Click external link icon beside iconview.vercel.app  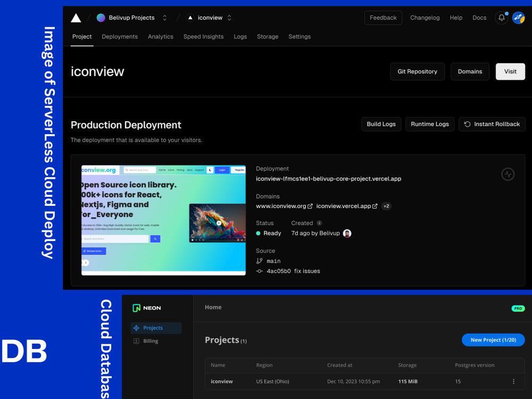[375, 206]
